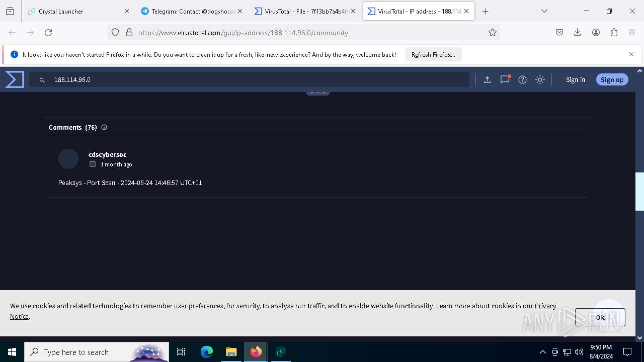Reload the current page
Image resolution: width=644 pixels, height=362 pixels.
(48, 32)
